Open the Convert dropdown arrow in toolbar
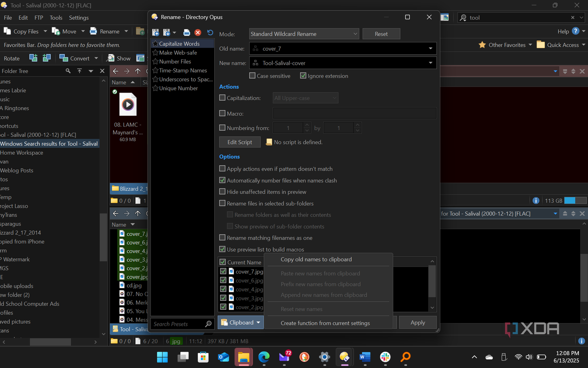This screenshot has width=588, height=368. coord(96,58)
